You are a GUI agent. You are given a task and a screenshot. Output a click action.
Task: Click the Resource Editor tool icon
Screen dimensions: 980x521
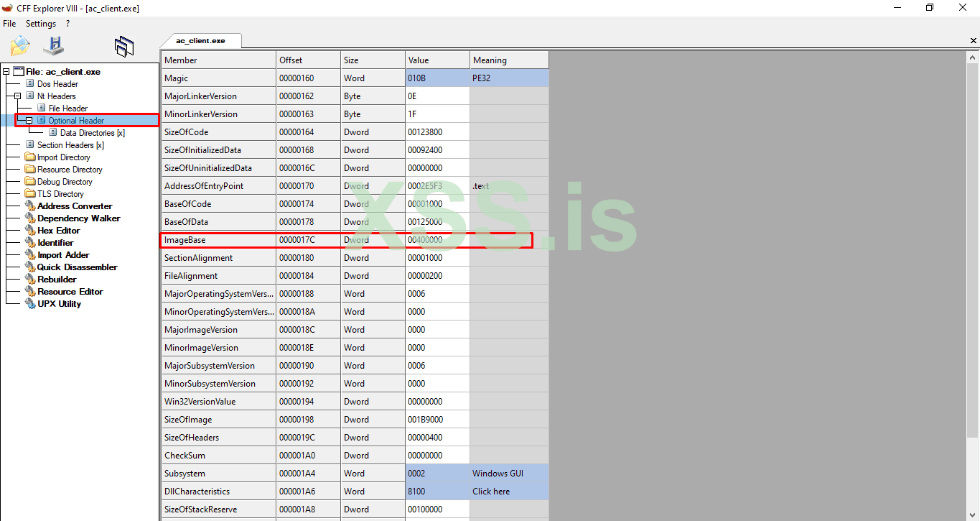[x=30, y=292]
